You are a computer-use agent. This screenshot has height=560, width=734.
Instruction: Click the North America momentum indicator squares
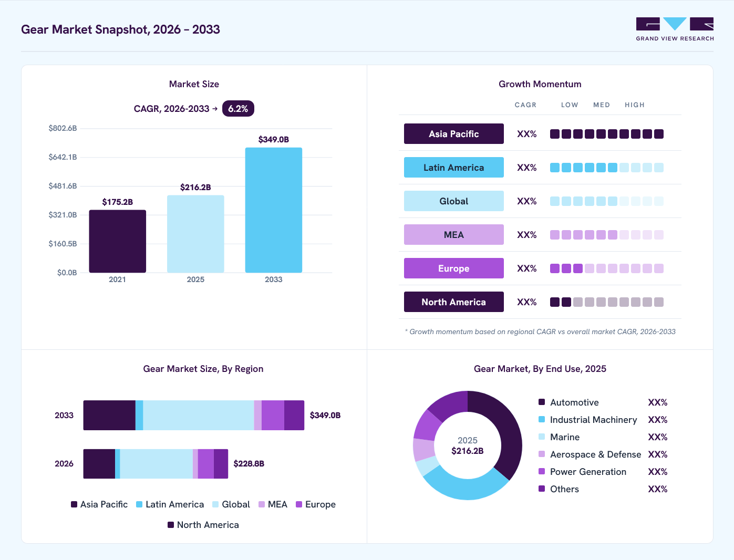[x=607, y=302]
